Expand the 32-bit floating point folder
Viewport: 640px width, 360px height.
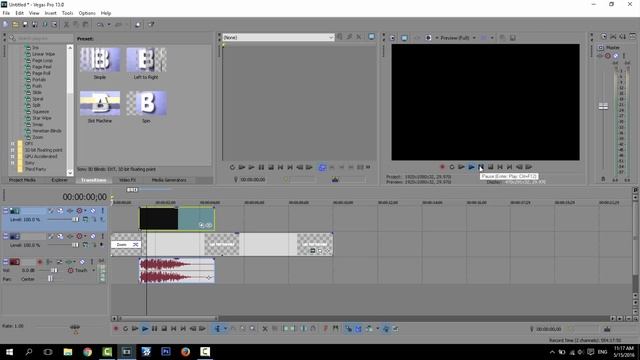coord(12,150)
